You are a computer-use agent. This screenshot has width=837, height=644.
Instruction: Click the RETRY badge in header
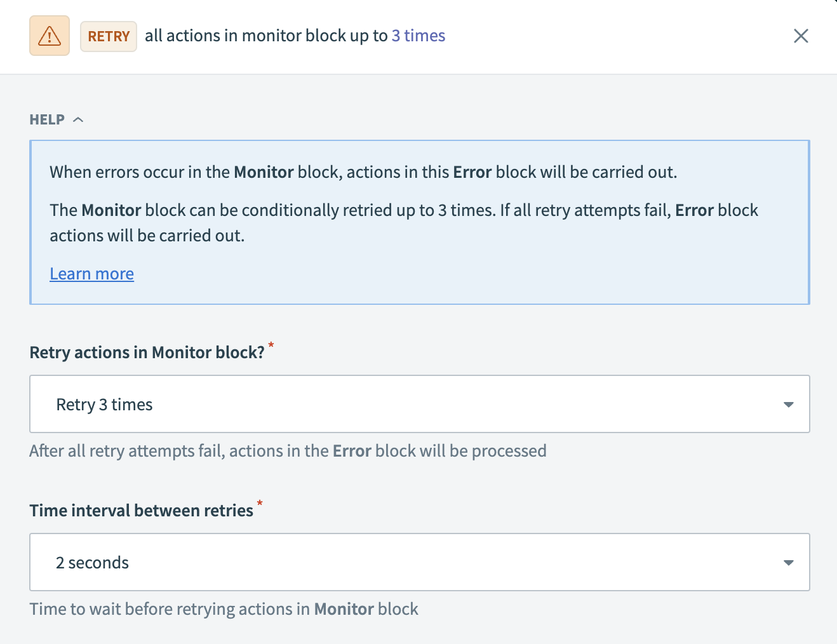tap(109, 36)
